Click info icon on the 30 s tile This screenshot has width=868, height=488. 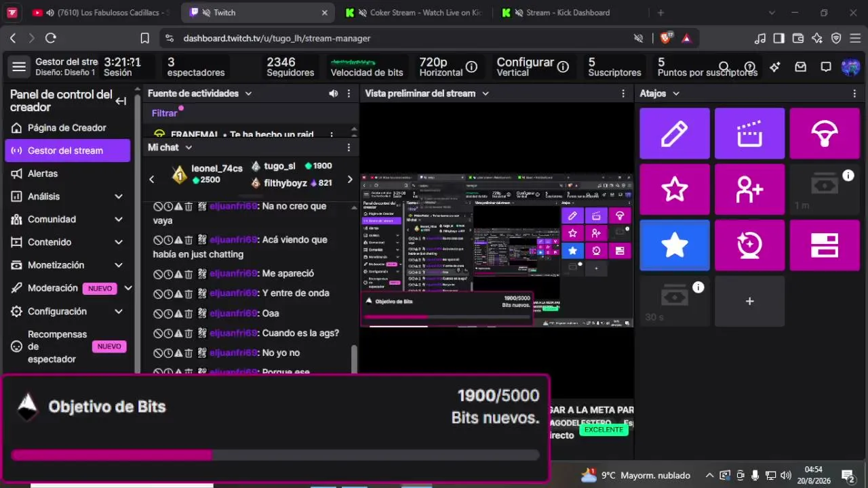pyautogui.click(x=698, y=287)
